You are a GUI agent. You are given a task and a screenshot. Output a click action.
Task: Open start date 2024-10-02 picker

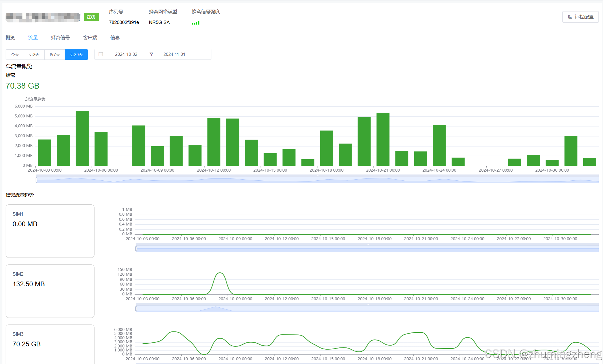(126, 54)
